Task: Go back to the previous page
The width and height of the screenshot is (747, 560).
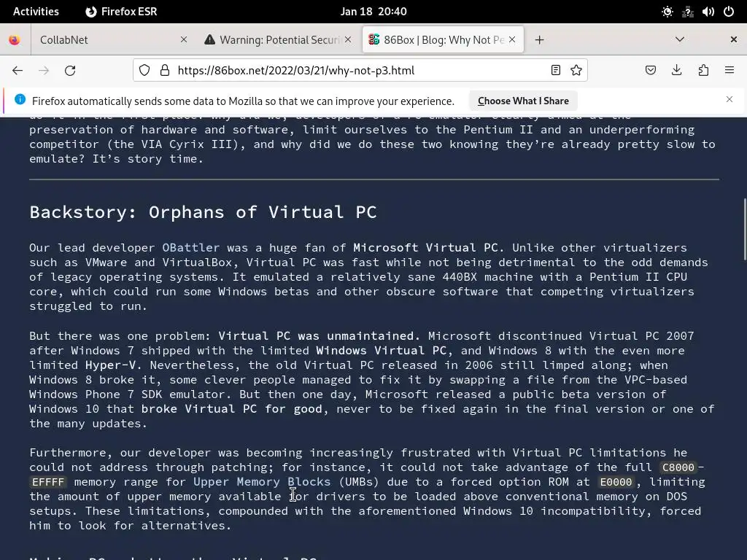Action: [18, 71]
